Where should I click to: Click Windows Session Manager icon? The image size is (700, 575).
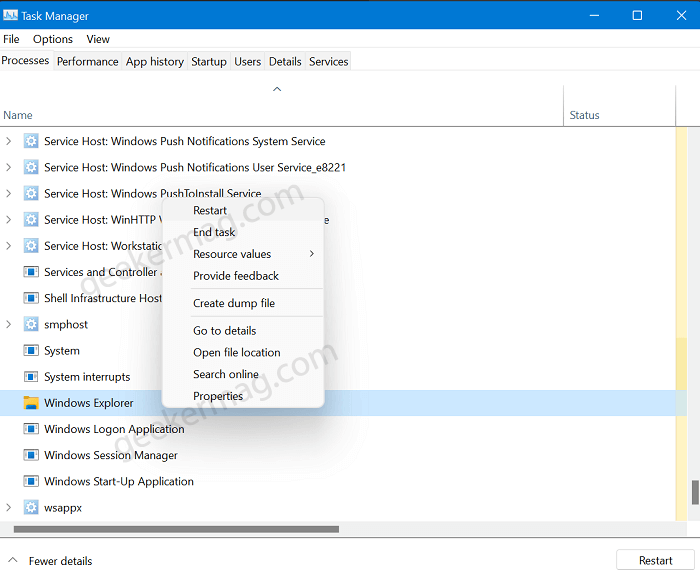[31, 455]
